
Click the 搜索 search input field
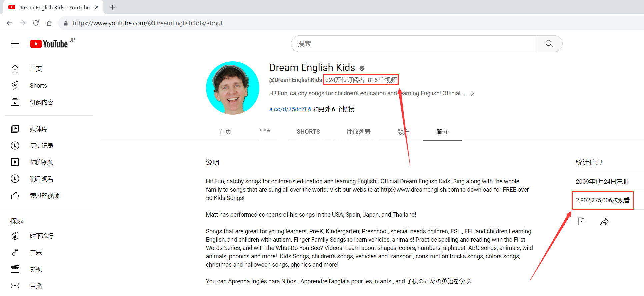click(x=413, y=44)
